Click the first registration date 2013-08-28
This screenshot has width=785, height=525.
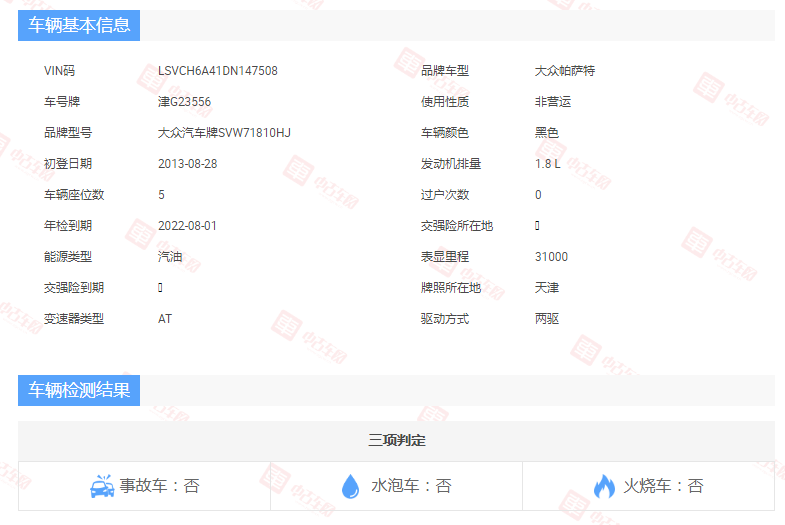188,164
